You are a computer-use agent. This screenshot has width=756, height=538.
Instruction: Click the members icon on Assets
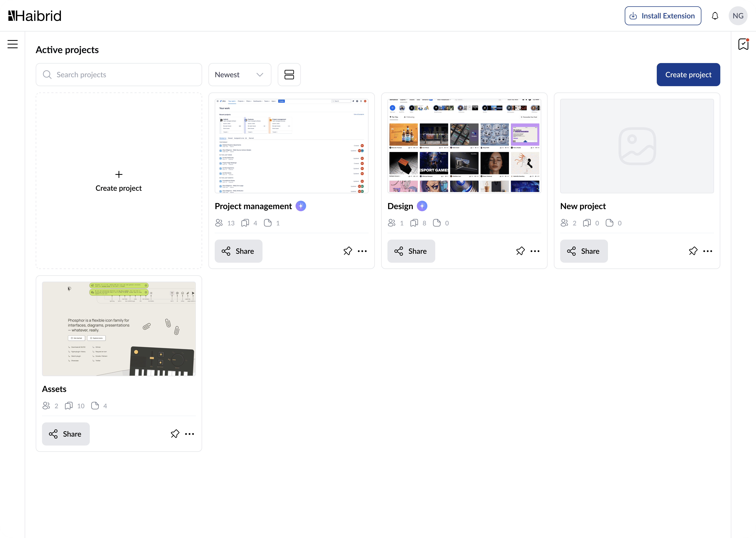(46, 406)
